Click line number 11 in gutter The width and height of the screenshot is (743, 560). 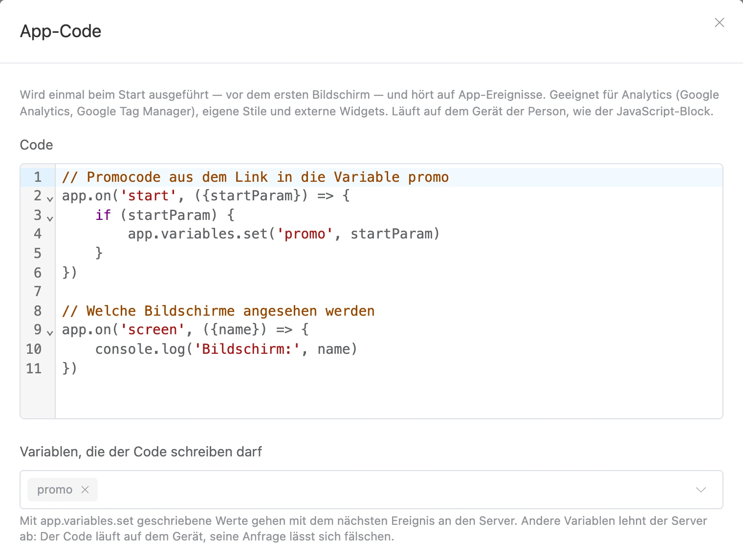tap(34, 368)
